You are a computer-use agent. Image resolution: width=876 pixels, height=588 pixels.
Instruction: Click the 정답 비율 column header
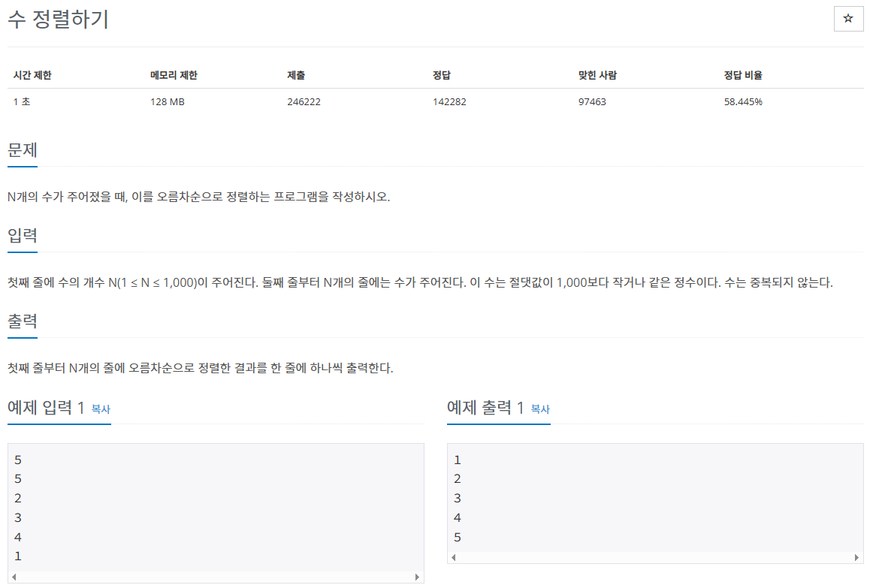click(743, 75)
